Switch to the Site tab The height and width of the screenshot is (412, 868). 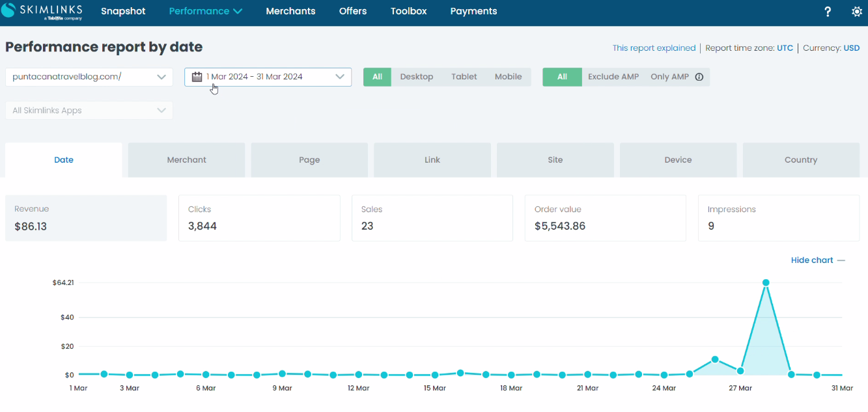click(555, 160)
